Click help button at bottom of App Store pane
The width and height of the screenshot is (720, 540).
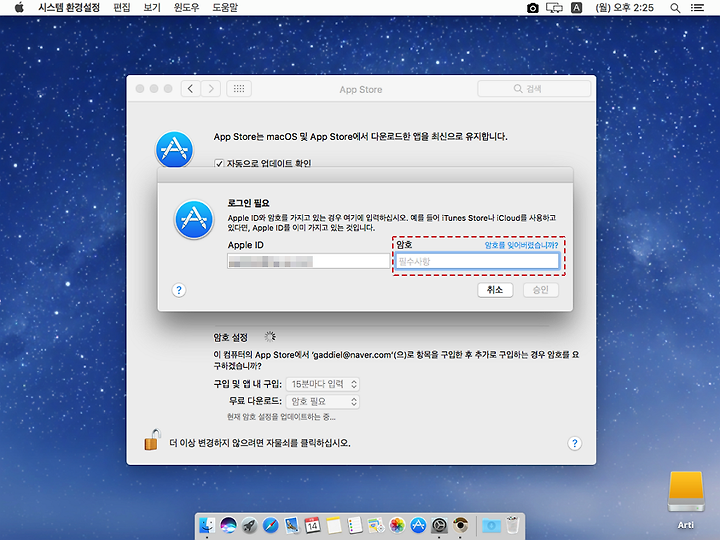point(575,443)
